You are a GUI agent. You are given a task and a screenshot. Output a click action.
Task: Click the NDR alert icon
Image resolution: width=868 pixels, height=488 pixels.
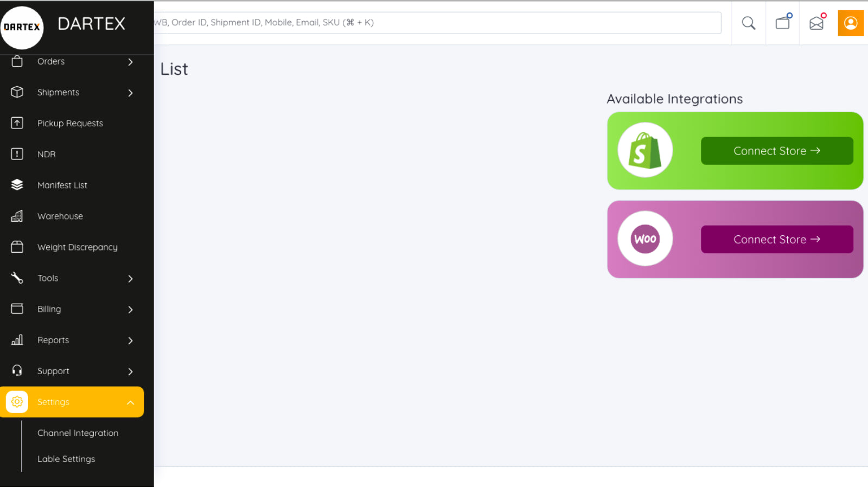[17, 154]
